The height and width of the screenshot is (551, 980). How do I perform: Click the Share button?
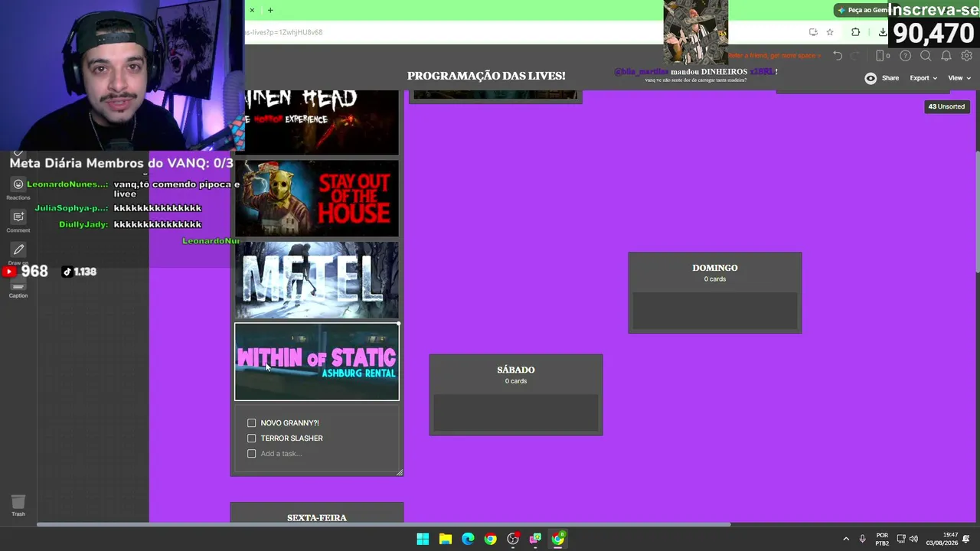tap(890, 78)
